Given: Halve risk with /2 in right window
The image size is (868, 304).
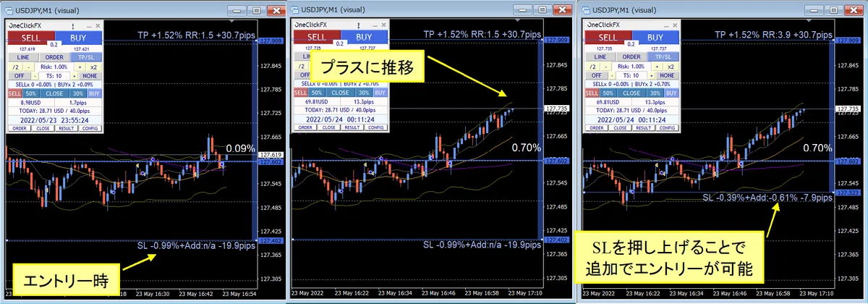Looking at the screenshot, I should [x=592, y=67].
